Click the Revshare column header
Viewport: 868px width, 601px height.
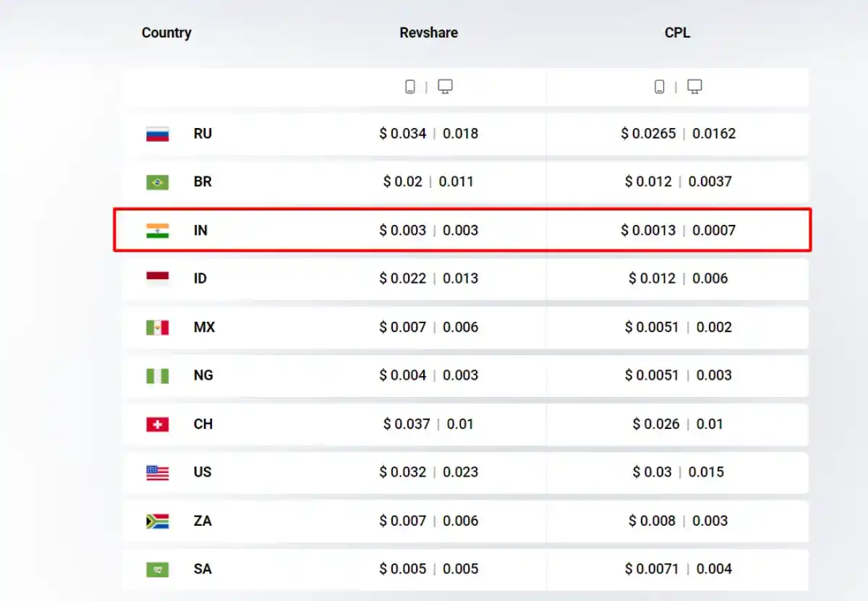tap(428, 33)
